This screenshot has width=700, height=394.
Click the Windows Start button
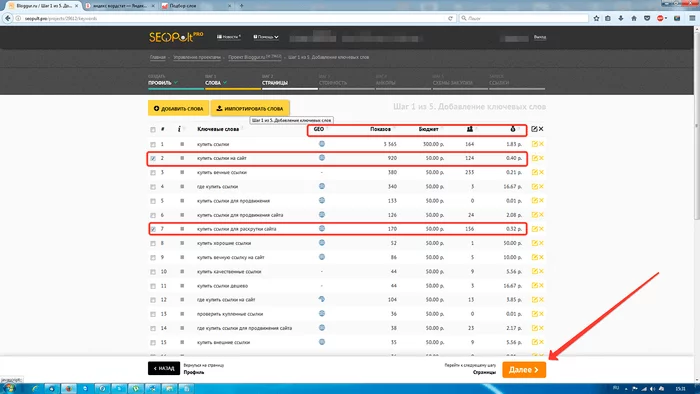tap(8, 388)
